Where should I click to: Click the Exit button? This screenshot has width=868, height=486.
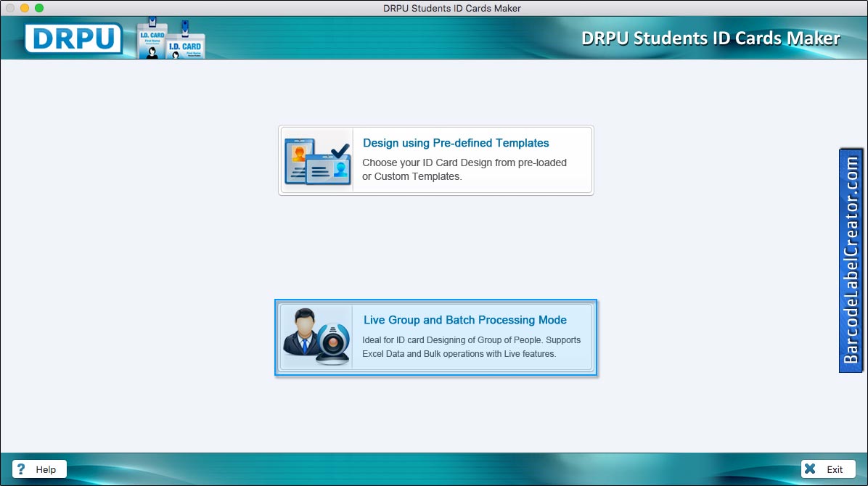pyautogui.click(x=827, y=469)
